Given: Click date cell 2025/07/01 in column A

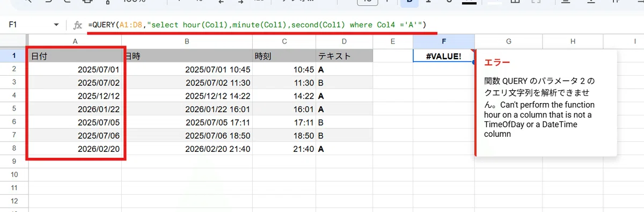Looking at the screenshot, I should (x=75, y=69).
